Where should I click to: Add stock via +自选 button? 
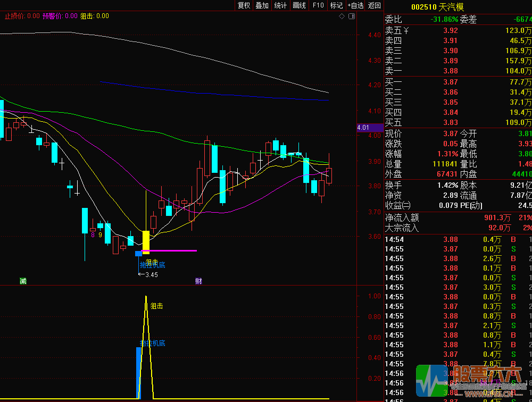click(355, 5)
